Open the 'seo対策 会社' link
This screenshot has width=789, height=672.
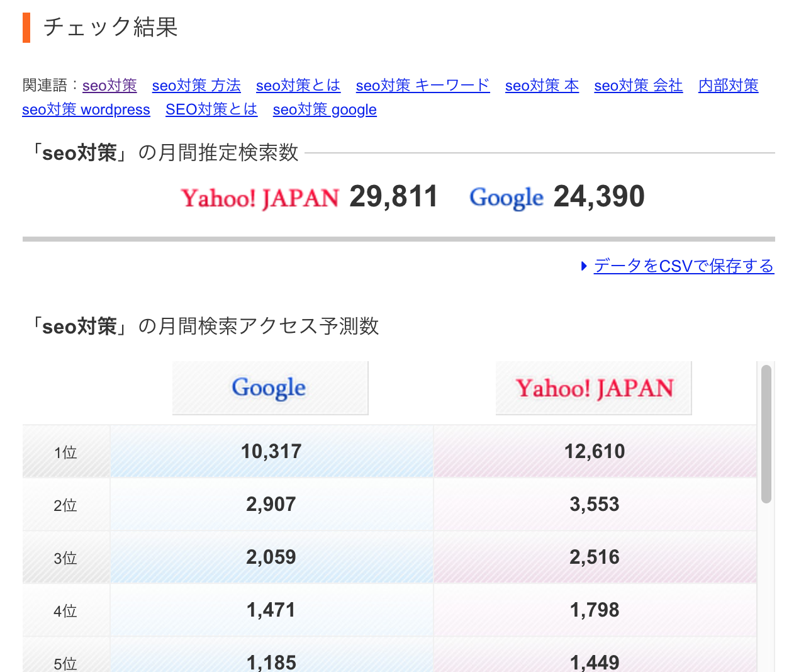(x=639, y=86)
